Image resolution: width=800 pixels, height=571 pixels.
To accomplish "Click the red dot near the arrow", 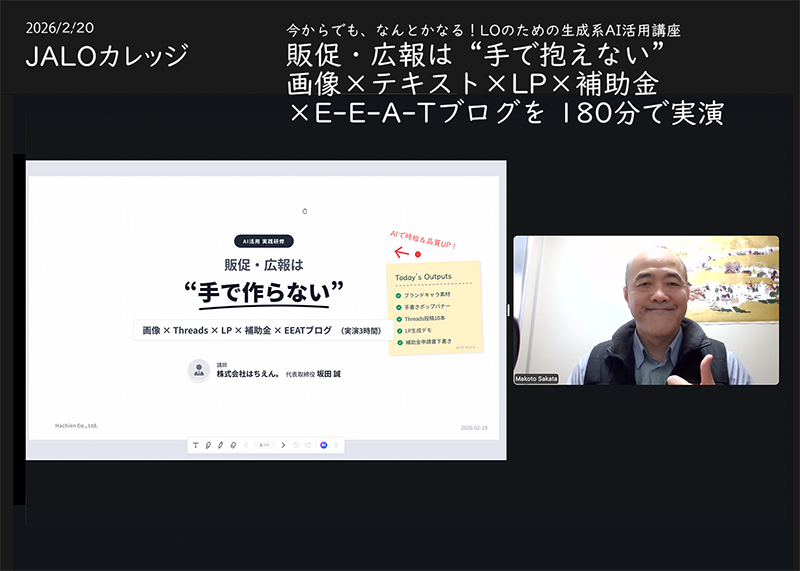I will (418, 255).
